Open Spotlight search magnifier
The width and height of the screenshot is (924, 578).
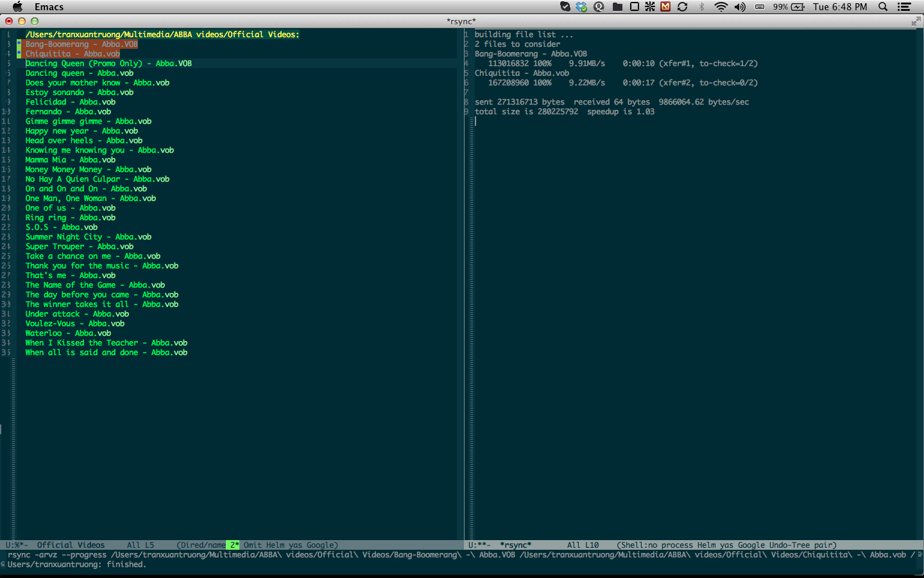pos(883,6)
